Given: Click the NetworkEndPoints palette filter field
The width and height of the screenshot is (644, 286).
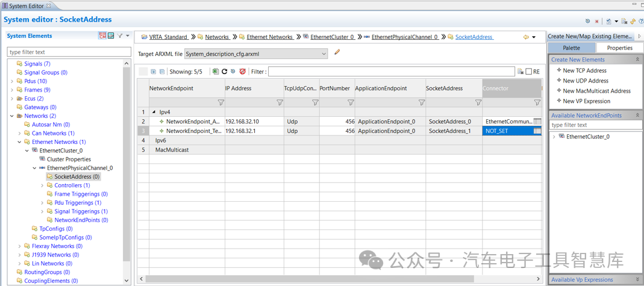Looking at the screenshot, I should (596, 125).
